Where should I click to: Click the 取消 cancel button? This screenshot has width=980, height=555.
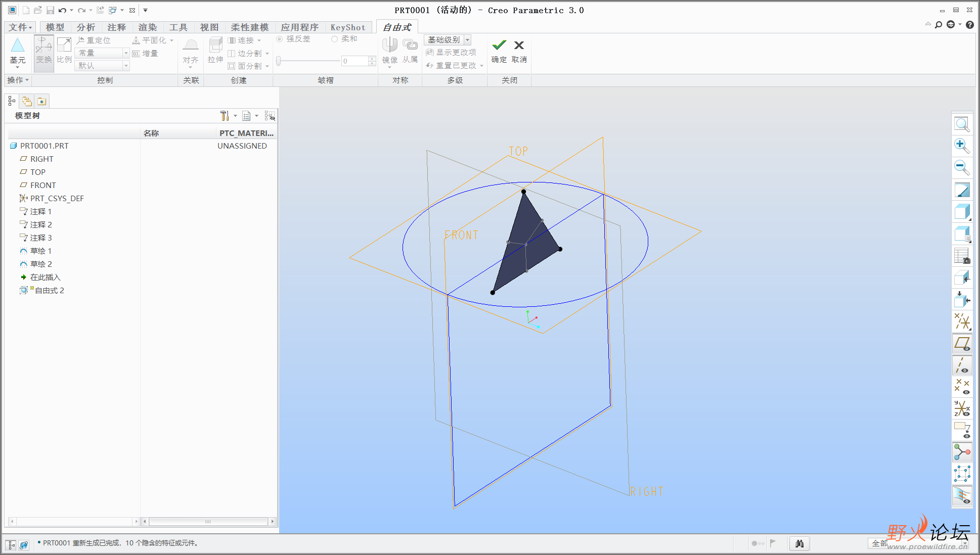click(519, 51)
